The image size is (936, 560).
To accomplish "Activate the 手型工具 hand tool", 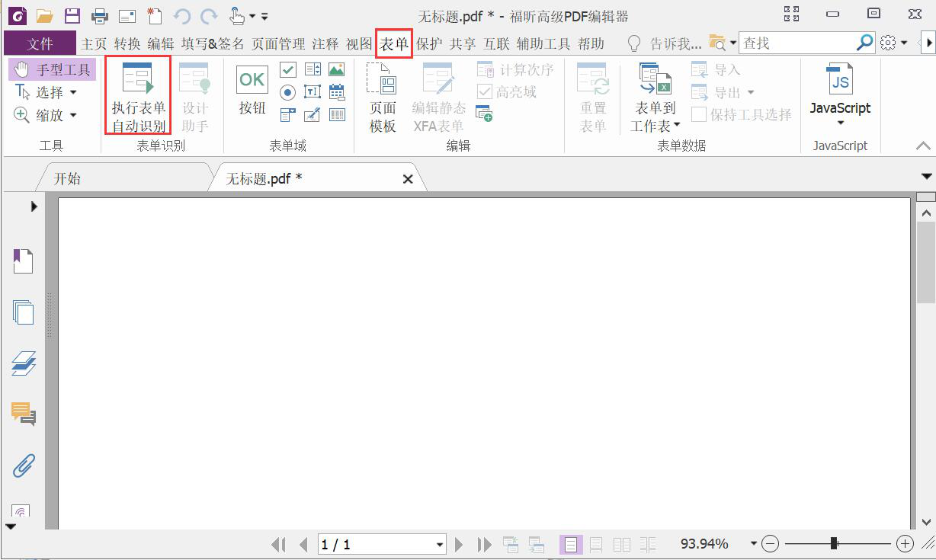I will [x=53, y=70].
